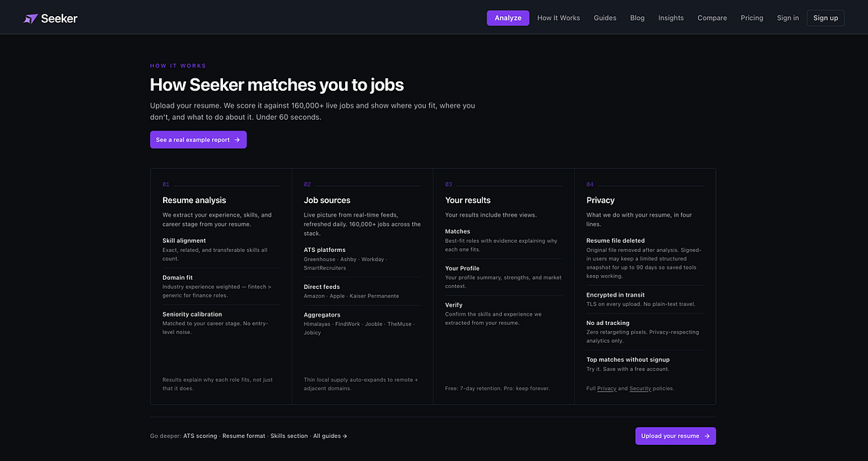Open the Blog nav item
The image size is (868, 461).
point(637,18)
